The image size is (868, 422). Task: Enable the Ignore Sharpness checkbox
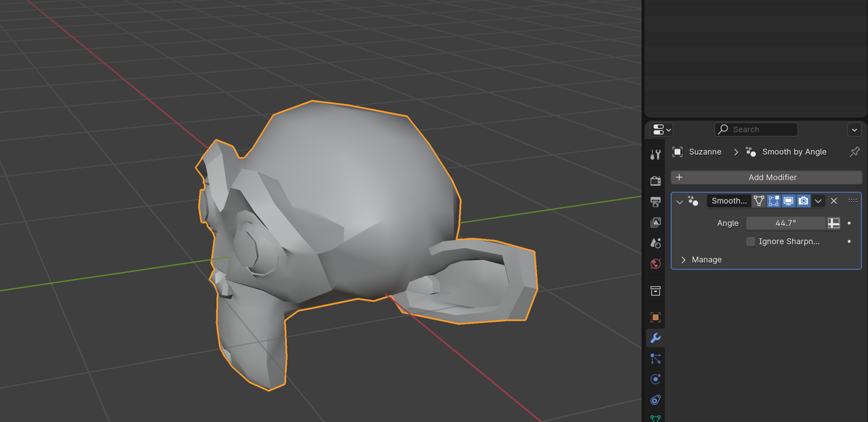[x=751, y=242]
